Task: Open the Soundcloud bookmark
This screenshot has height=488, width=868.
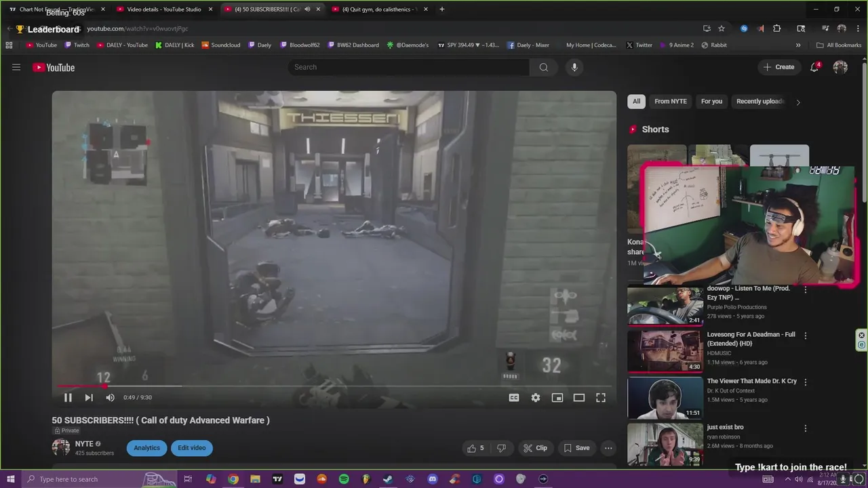Action: 220,45
